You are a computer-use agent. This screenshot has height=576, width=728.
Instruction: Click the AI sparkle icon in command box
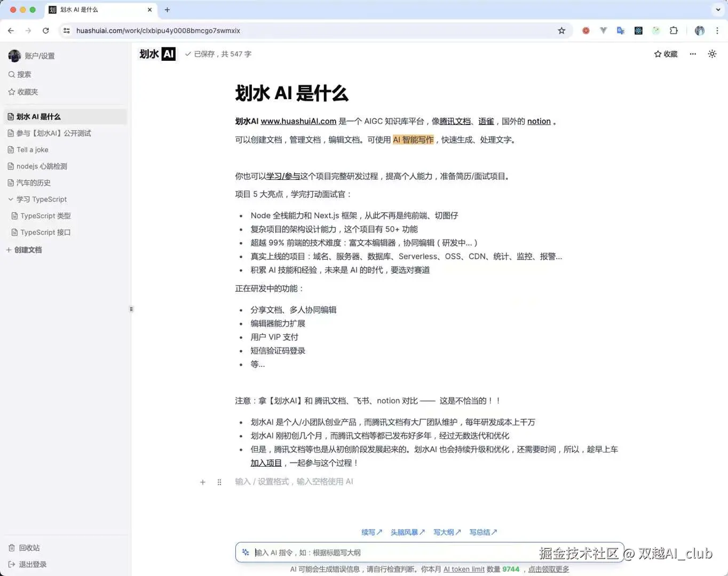click(x=246, y=553)
